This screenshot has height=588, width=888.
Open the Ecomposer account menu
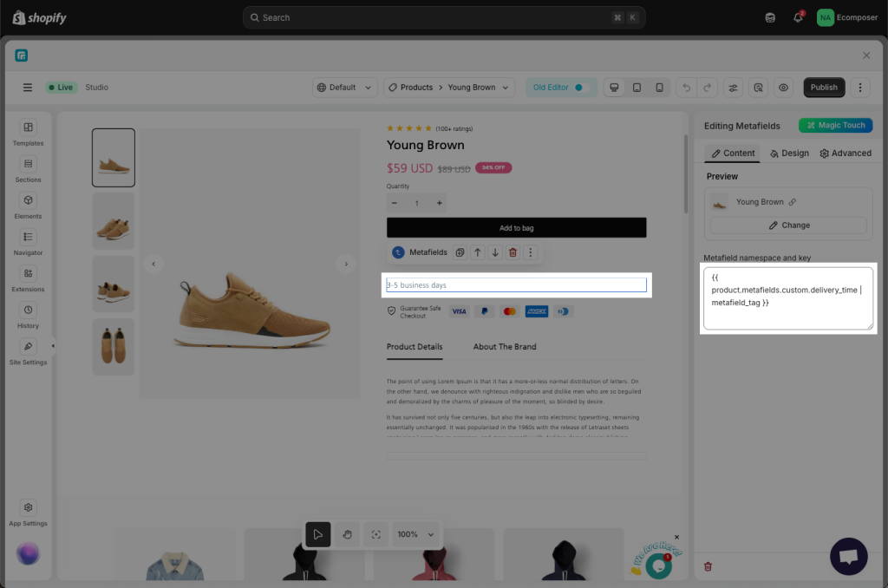click(847, 17)
